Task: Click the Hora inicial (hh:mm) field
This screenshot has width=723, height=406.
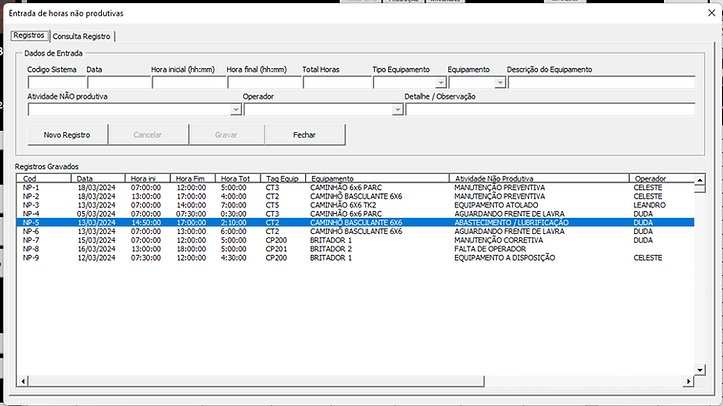Action: tap(189, 83)
